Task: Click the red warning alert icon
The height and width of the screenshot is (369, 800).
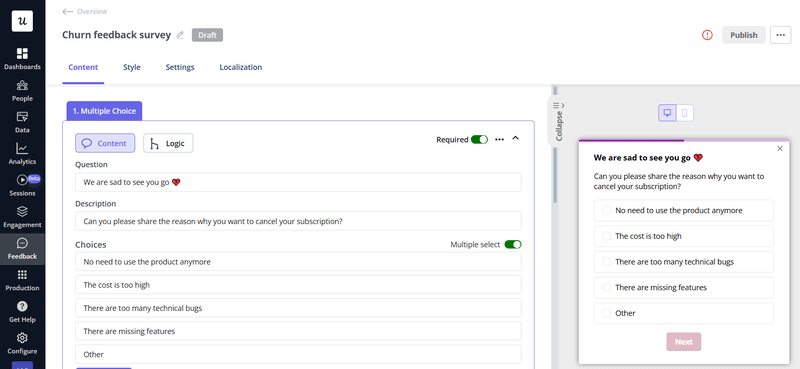Action: point(707,35)
